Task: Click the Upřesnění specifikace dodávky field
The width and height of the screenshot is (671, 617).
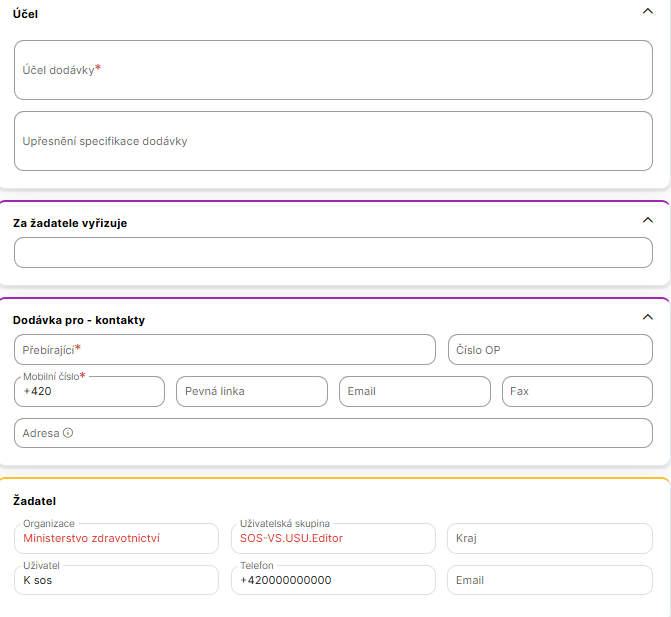Action: point(333,141)
